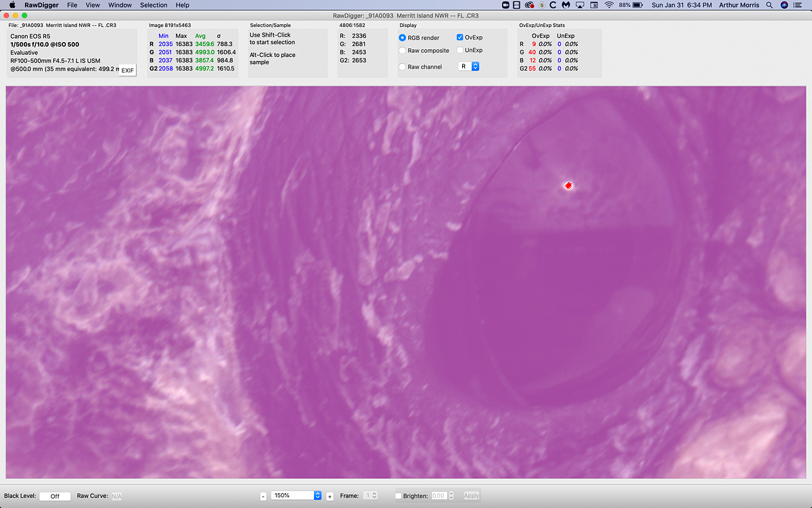Click the red overexposure marker in the image
The height and width of the screenshot is (508, 812).
[569, 185]
